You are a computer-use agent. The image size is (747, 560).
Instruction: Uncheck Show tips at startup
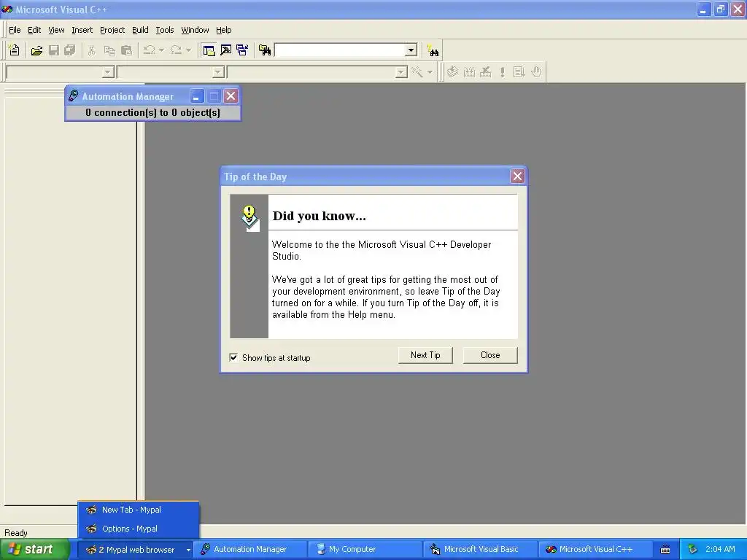click(x=233, y=357)
